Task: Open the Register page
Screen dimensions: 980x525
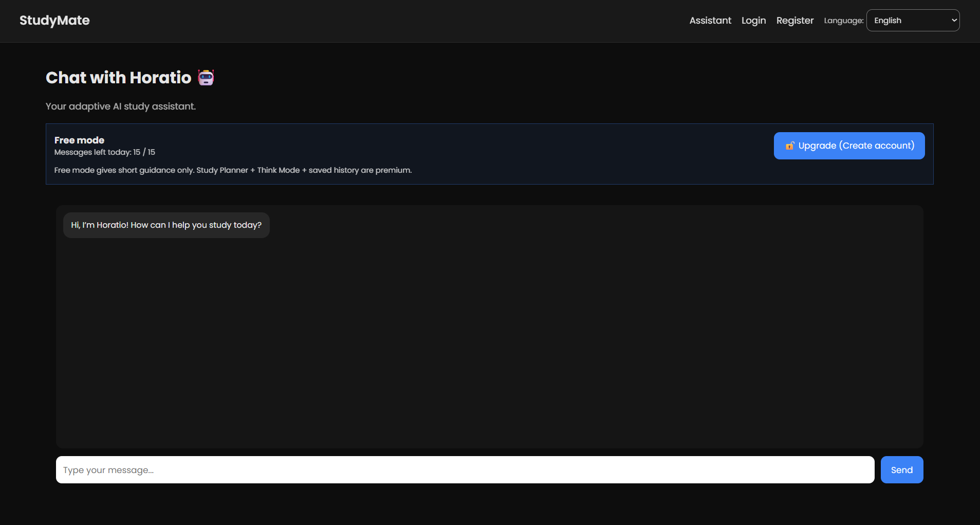Action: 794,21
